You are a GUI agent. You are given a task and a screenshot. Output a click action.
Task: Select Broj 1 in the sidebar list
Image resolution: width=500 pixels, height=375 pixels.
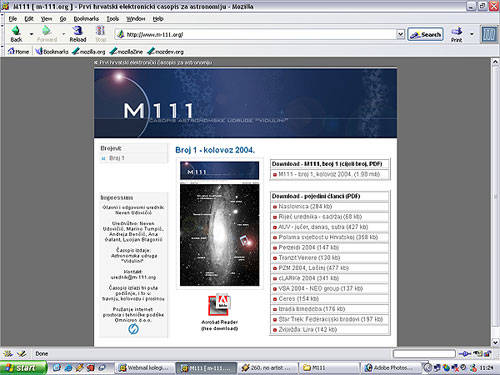[x=117, y=158]
